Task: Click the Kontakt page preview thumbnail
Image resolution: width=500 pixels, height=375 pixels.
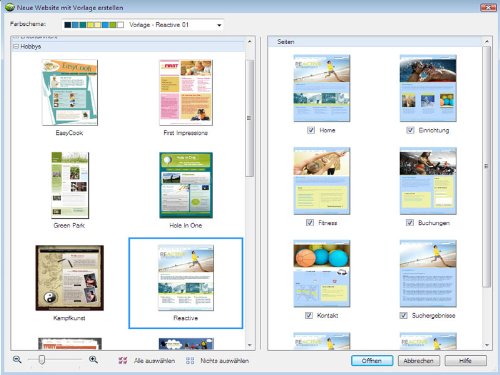Action: (322, 274)
